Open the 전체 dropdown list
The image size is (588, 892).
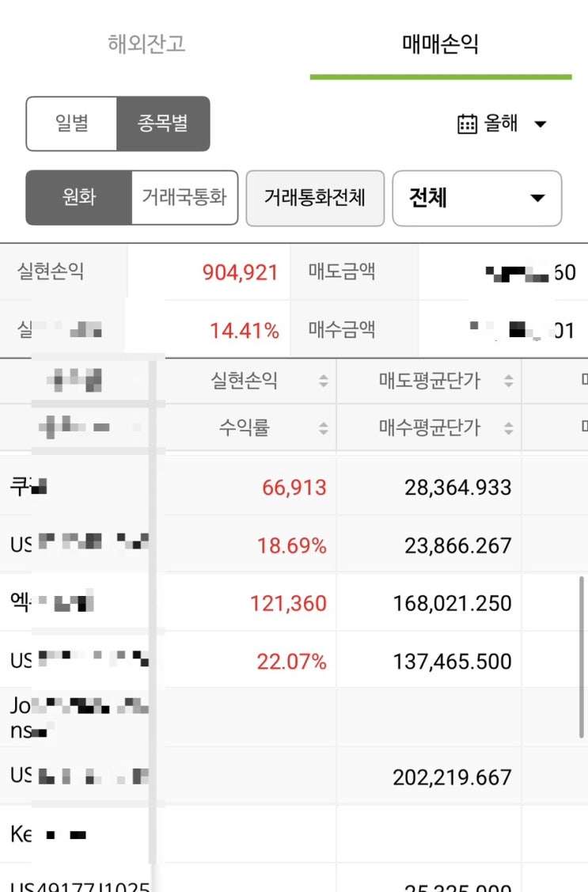pos(476,198)
